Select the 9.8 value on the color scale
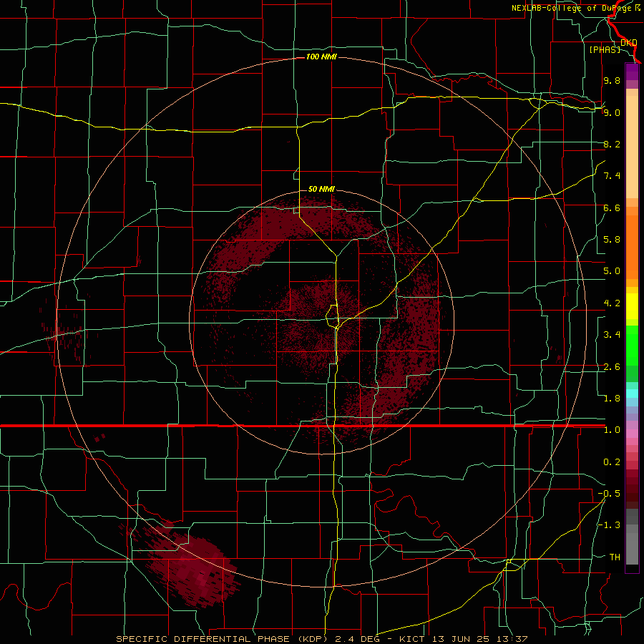644x644 pixels. [612, 80]
